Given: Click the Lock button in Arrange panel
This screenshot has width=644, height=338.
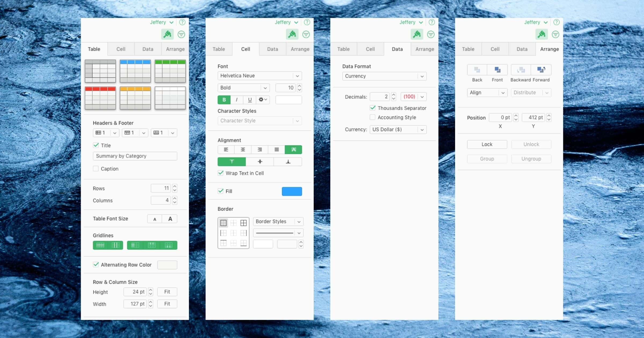Looking at the screenshot, I should (488, 144).
